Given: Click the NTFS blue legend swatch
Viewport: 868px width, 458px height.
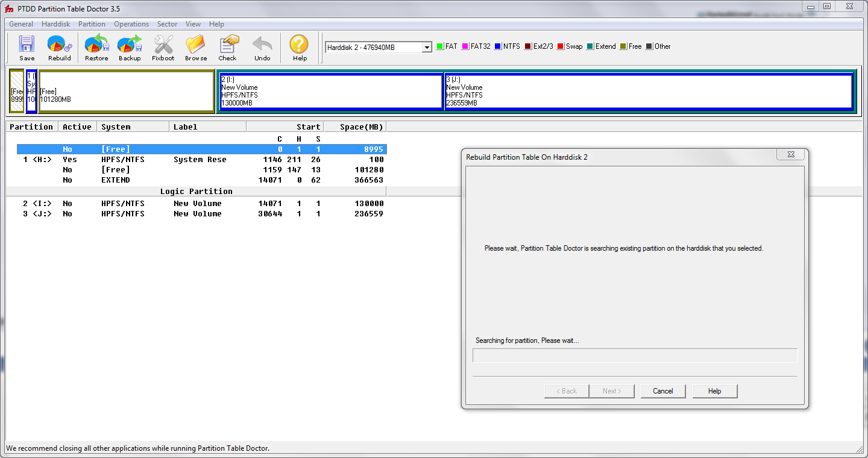Looking at the screenshot, I should coord(498,46).
